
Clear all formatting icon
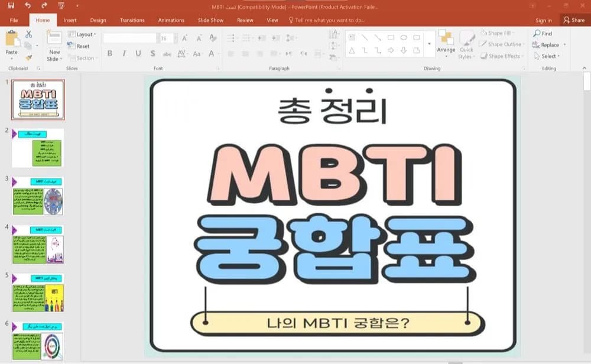(x=213, y=38)
